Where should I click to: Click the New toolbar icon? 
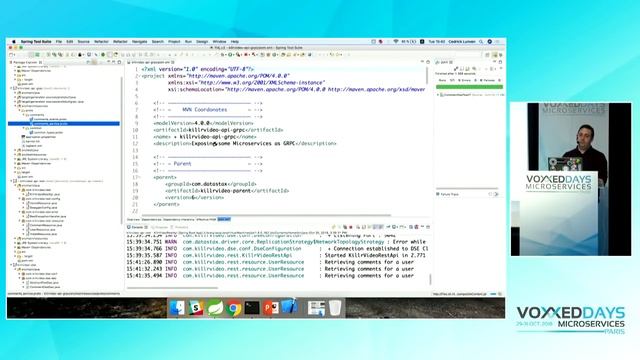pyautogui.click(x=12, y=55)
